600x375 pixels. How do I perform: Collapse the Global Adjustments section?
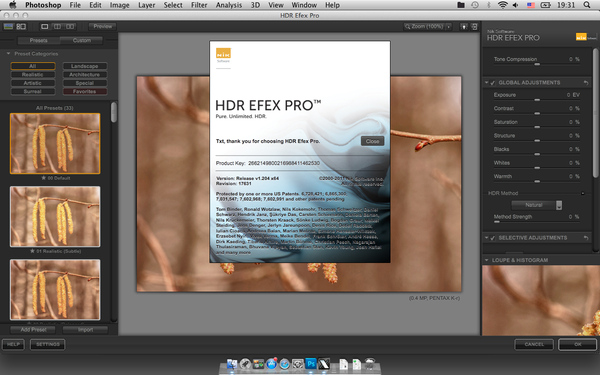pyautogui.click(x=486, y=83)
